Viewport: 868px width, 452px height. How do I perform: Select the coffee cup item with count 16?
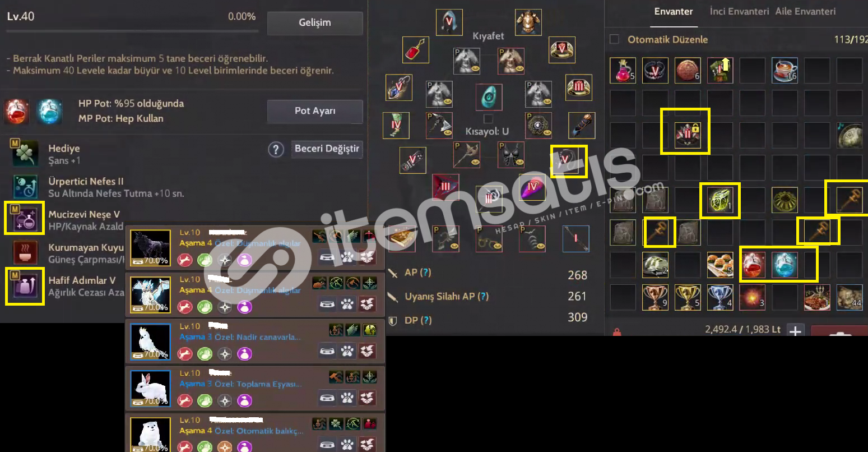point(785,70)
